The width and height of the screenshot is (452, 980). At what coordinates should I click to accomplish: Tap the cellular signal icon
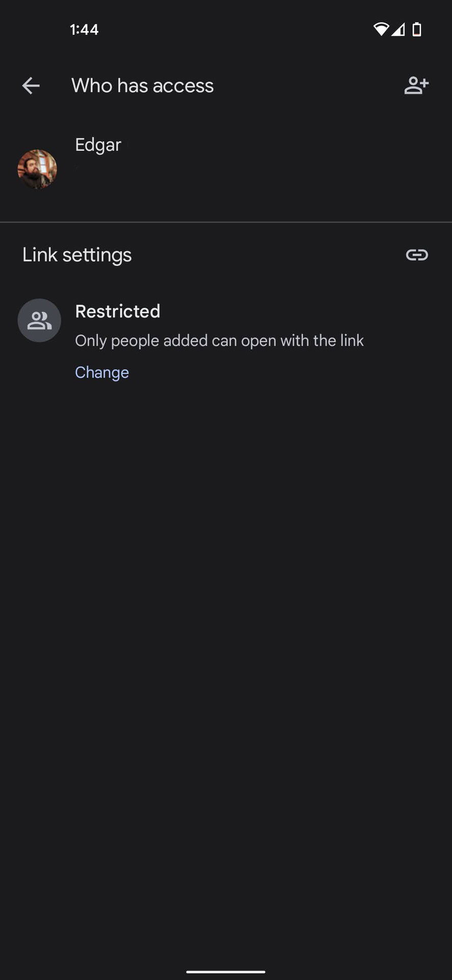click(398, 30)
